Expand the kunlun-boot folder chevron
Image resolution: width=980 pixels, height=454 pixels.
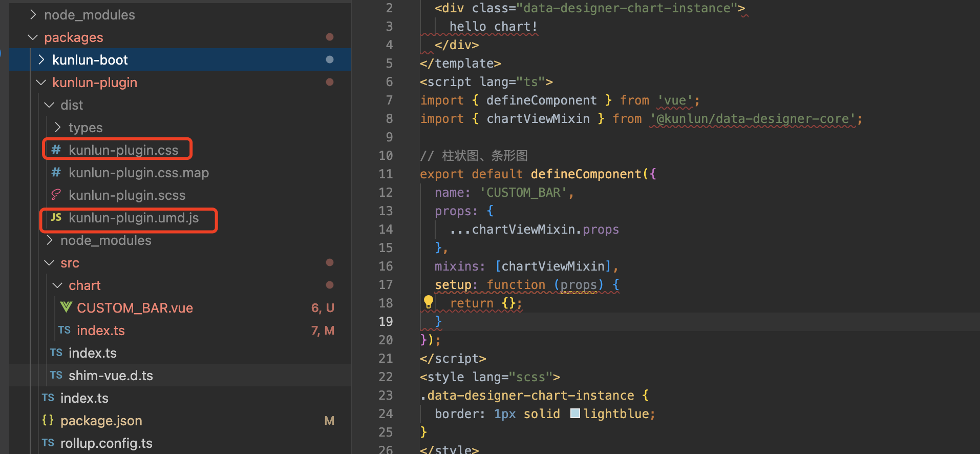(41, 60)
